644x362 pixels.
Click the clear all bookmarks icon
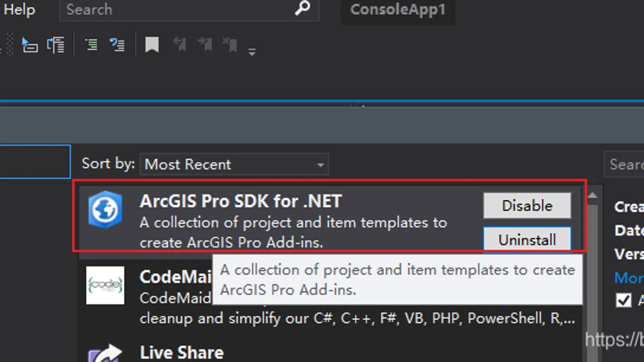230,44
